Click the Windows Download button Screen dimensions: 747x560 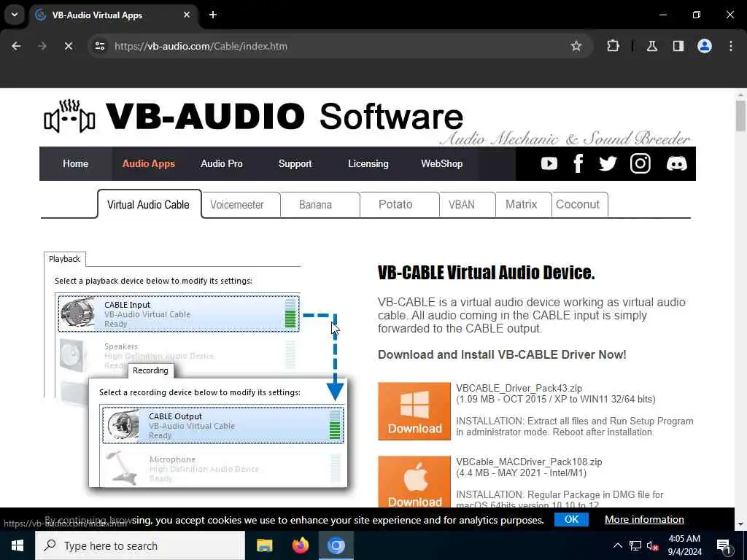414,411
